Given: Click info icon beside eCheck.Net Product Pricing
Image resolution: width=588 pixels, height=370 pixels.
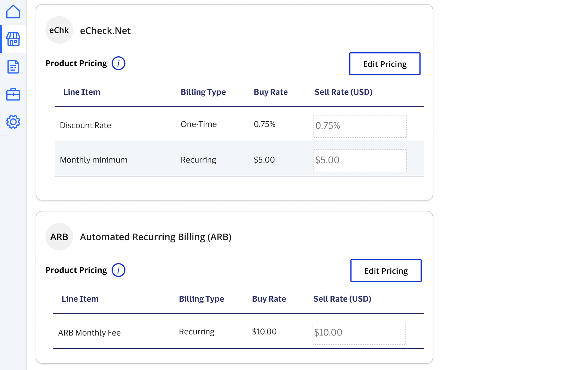Looking at the screenshot, I should click(x=118, y=63).
